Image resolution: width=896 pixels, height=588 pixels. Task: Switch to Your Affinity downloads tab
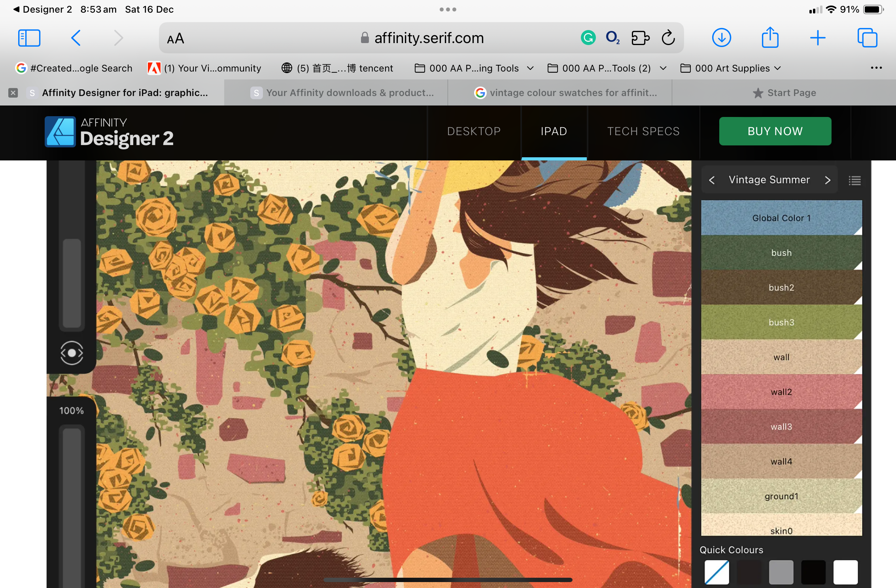[336, 93]
